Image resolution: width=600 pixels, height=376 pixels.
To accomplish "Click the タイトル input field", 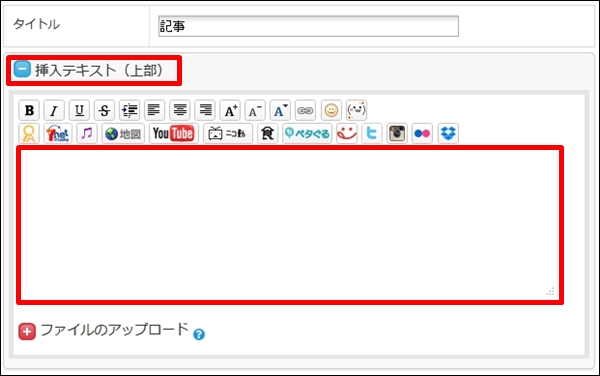I will pyautogui.click(x=308, y=26).
